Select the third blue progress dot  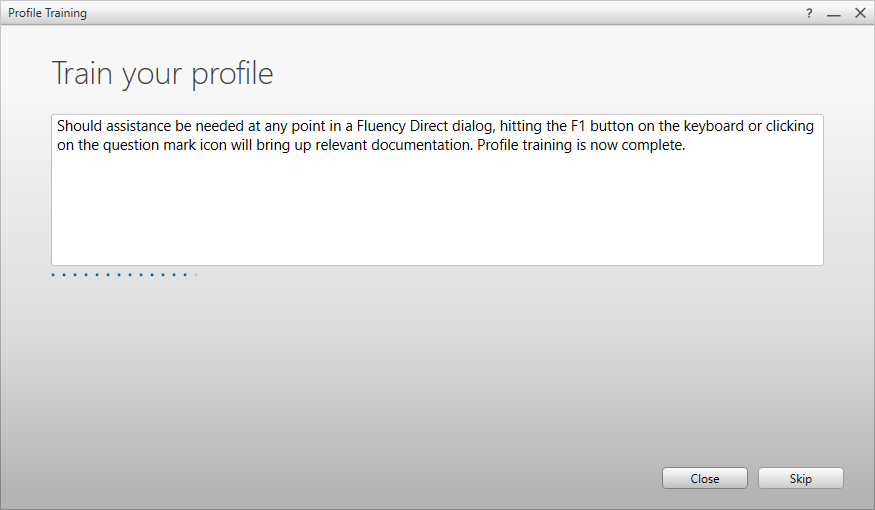tap(75, 275)
